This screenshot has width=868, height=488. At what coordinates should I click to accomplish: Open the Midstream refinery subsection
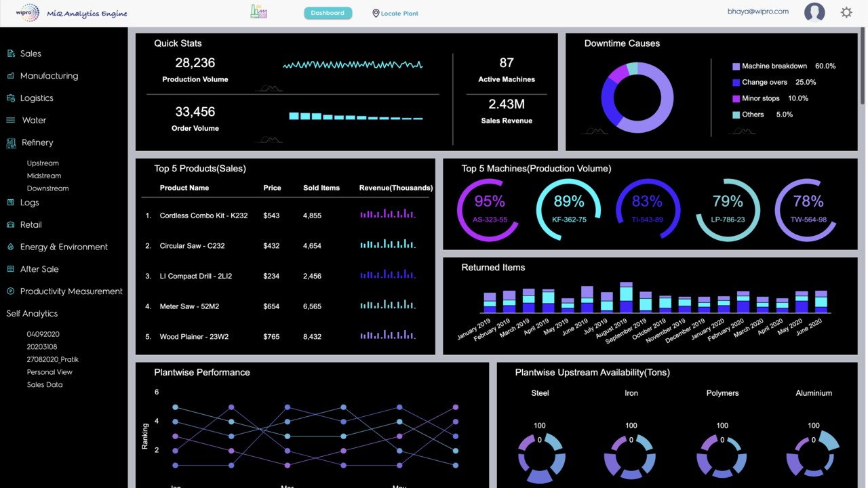point(44,176)
